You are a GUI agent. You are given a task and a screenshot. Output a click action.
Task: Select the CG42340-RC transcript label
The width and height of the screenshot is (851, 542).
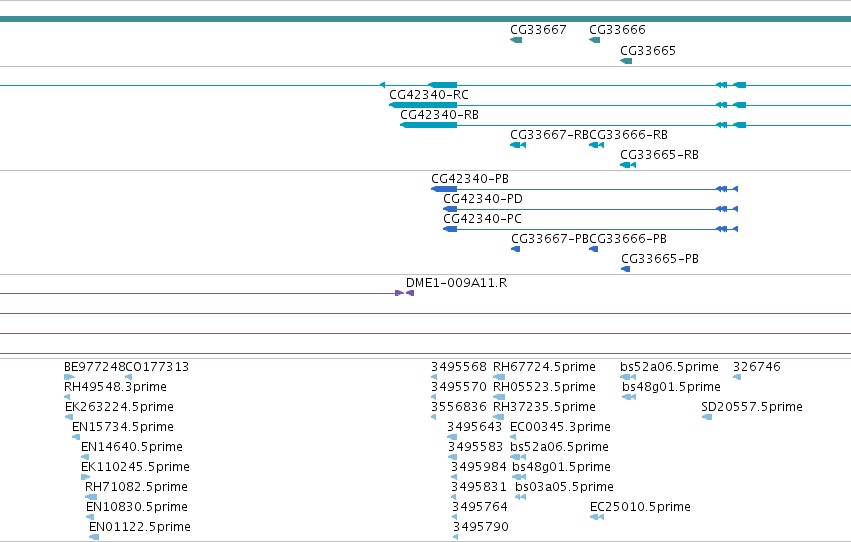coord(429,95)
